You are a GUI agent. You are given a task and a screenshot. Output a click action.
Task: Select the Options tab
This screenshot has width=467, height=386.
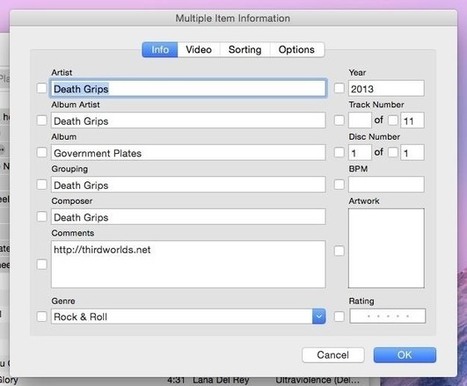click(297, 50)
